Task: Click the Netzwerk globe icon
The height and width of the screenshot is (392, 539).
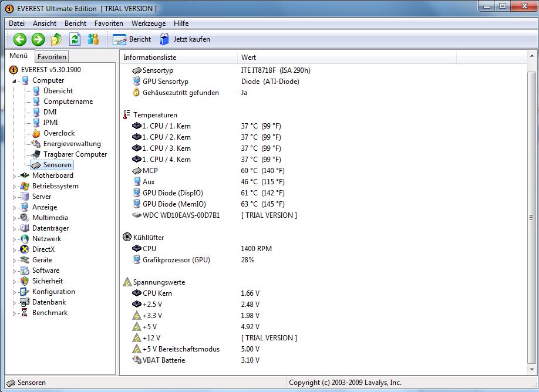Action: (25, 239)
